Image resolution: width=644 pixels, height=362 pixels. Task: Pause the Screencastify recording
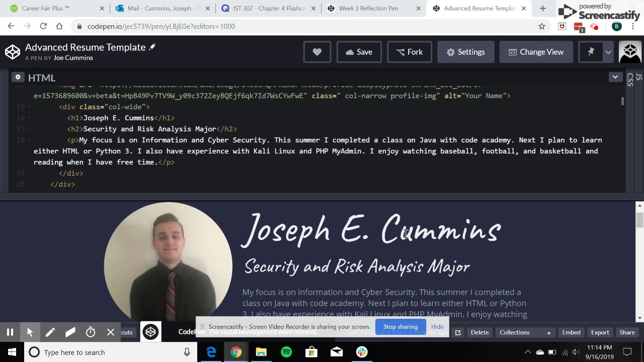pyautogui.click(x=10, y=332)
